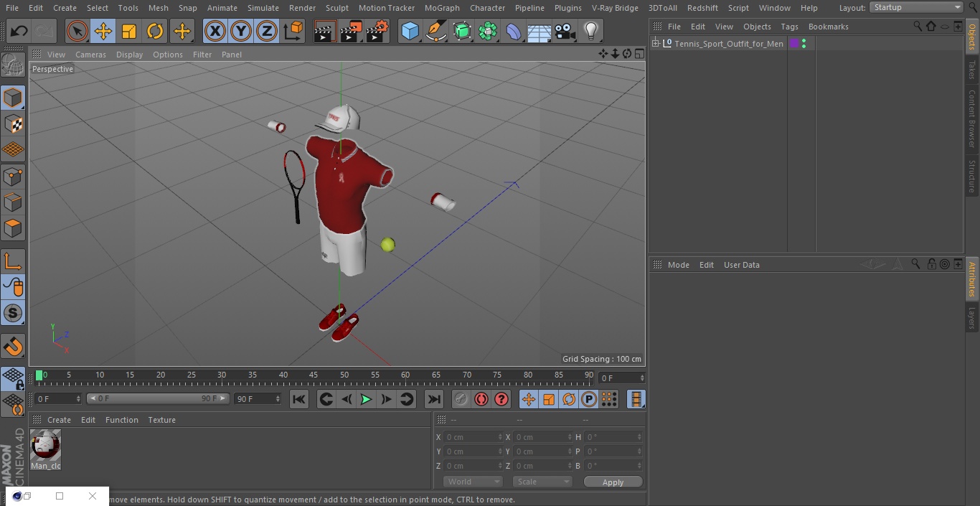This screenshot has width=980, height=506.
Task: Open keyframe selection help icon
Action: point(501,399)
